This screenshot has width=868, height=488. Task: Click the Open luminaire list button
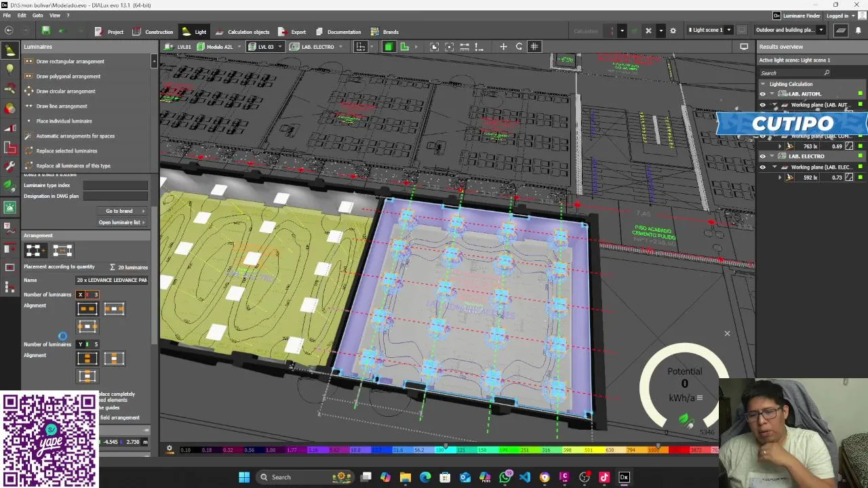122,222
